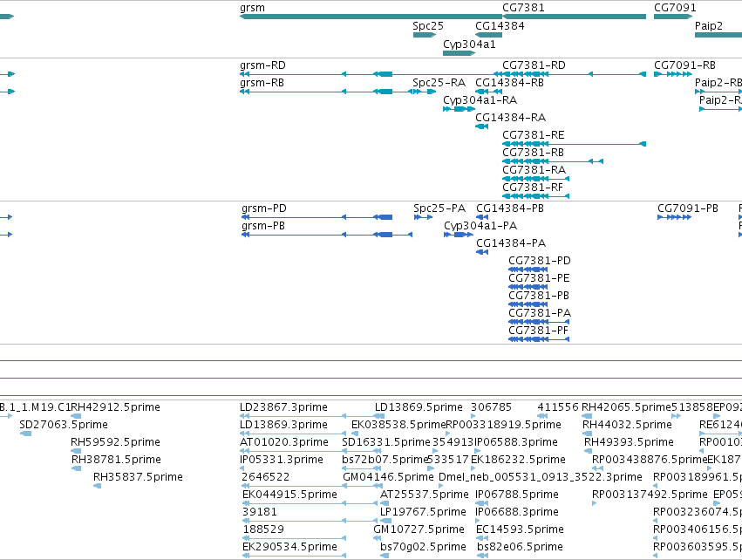Click the Paip2-RB transcript label
Viewport: 742px width, 560px height.
pyautogui.click(x=718, y=83)
